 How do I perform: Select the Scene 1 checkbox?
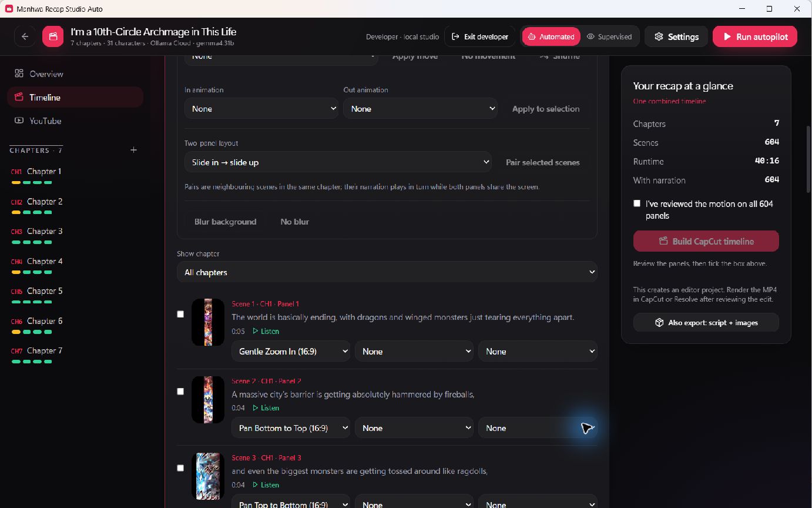point(180,314)
